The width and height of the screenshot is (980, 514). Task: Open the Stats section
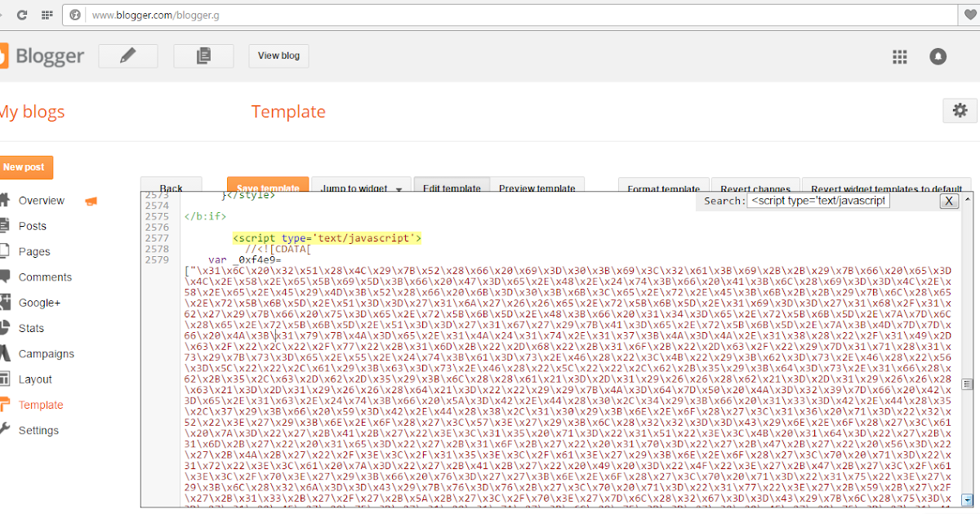click(32, 328)
